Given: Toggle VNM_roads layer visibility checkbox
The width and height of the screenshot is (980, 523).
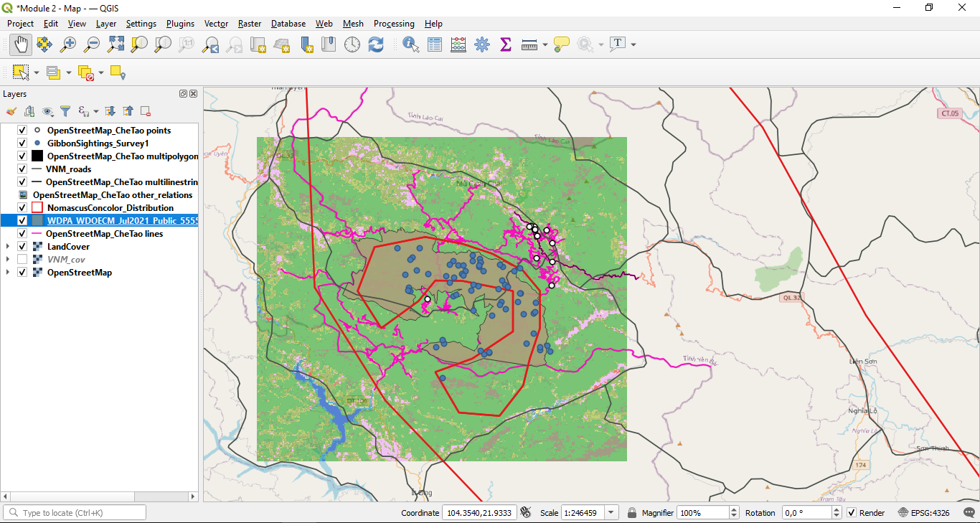Looking at the screenshot, I should (x=22, y=169).
